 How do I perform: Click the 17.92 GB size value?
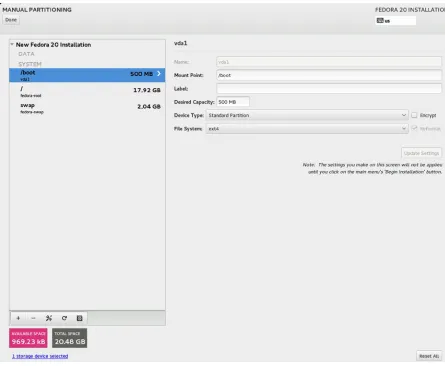point(147,90)
